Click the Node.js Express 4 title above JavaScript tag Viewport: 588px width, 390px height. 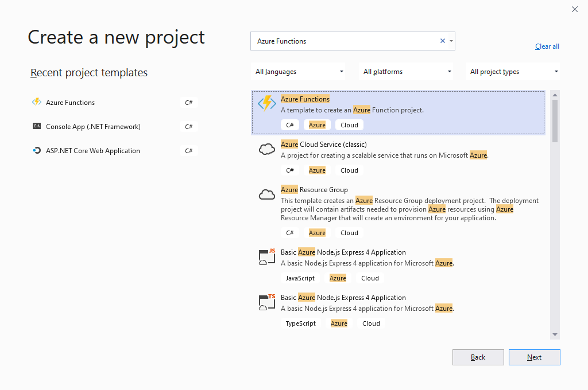[x=343, y=252]
